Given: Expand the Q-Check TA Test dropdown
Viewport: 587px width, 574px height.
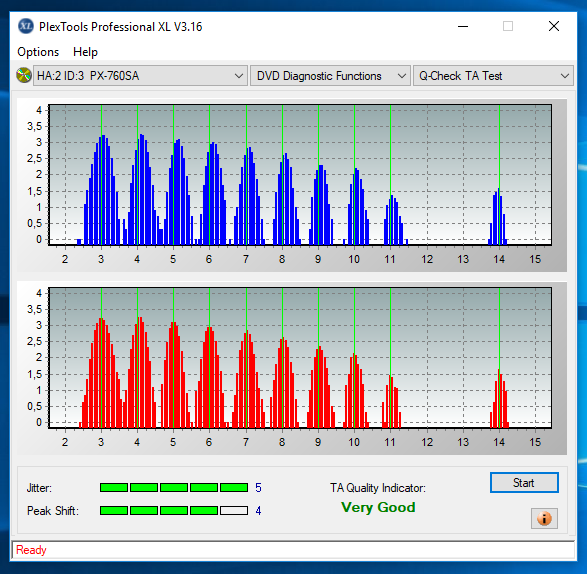Looking at the screenshot, I should click(x=493, y=76).
